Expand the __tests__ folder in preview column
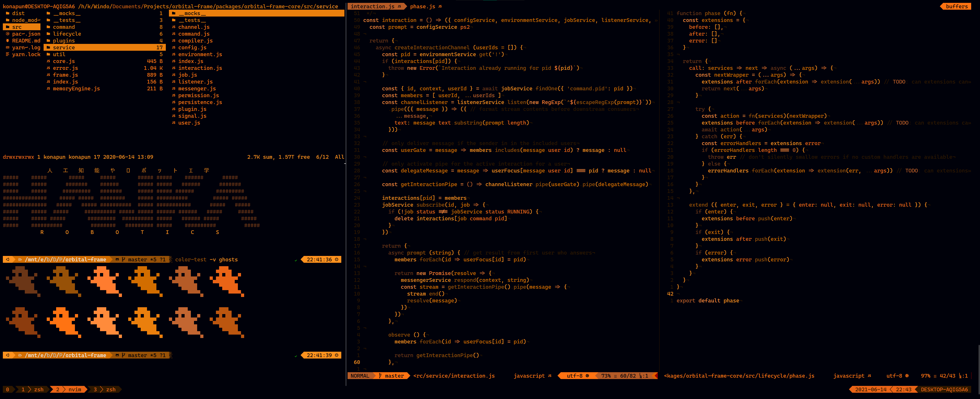 tap(192, 20)
